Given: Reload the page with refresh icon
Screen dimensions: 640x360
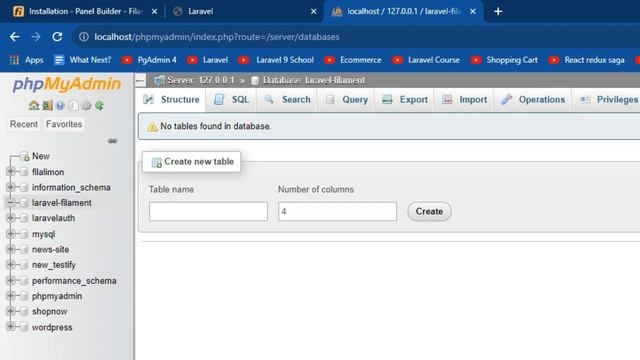Looking at the screenshot, I should tap(57, 37).
